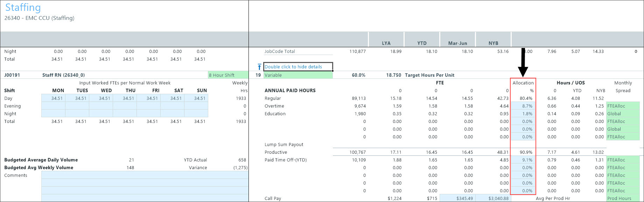Select the Sunday Day shift FTE cell
644x202 pixels.
(x=196, y=98)
